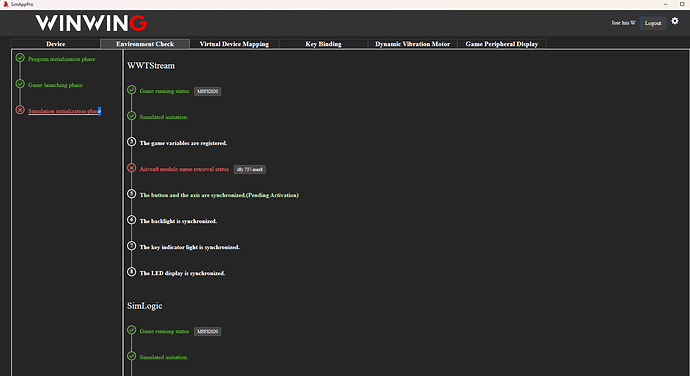The height and width of the screenshot is (376, 690).
Task: Click the logged-in user name
Action: (x=623, y=23)
